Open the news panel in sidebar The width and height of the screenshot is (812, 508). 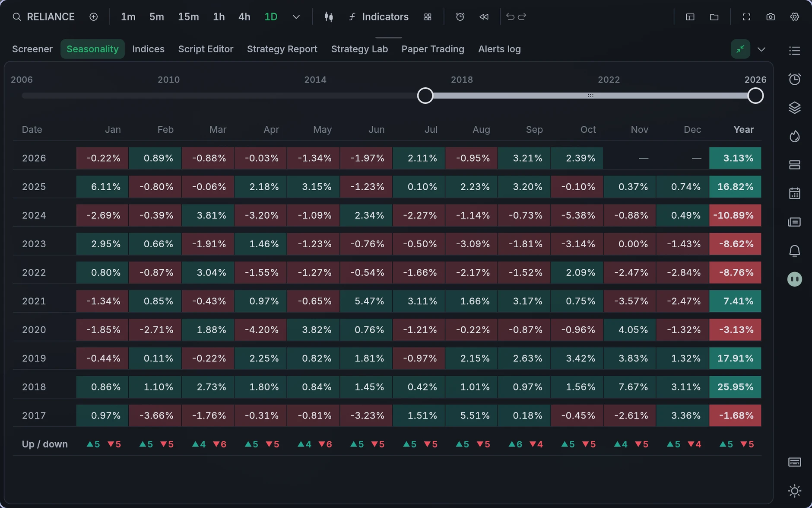795,222
